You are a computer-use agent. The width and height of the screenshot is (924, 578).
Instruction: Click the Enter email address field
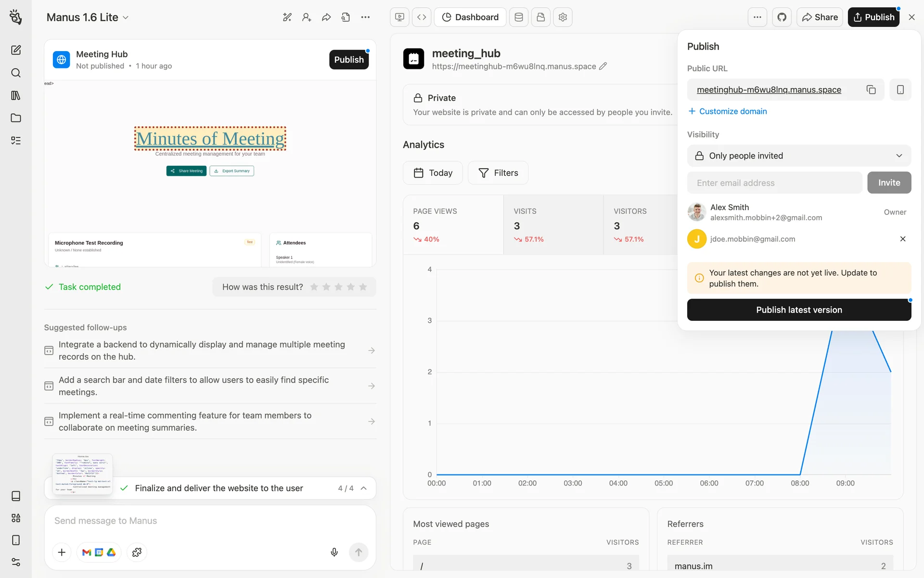(x=774, y=183)
